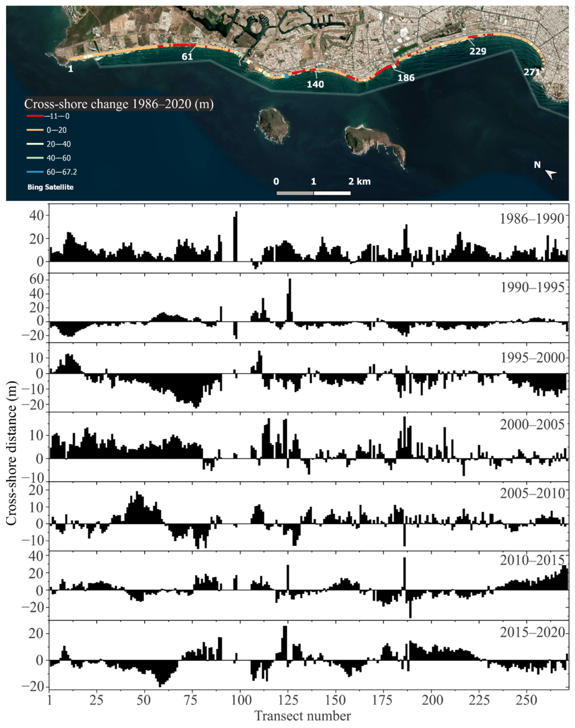Screen dimensions: 575x728
Task: Click transect label 61 on map
Action: (187, 57)
